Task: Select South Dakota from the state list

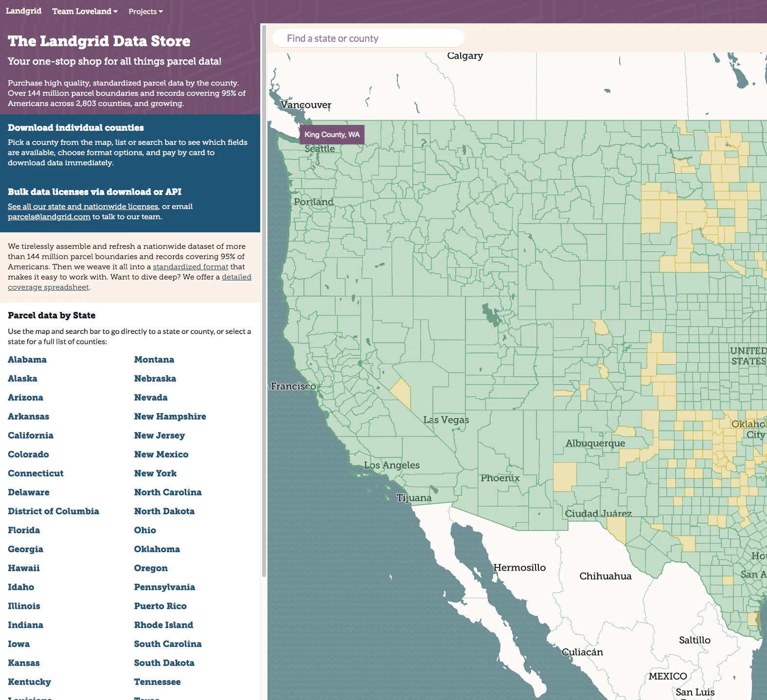Action: click(164, 663)
